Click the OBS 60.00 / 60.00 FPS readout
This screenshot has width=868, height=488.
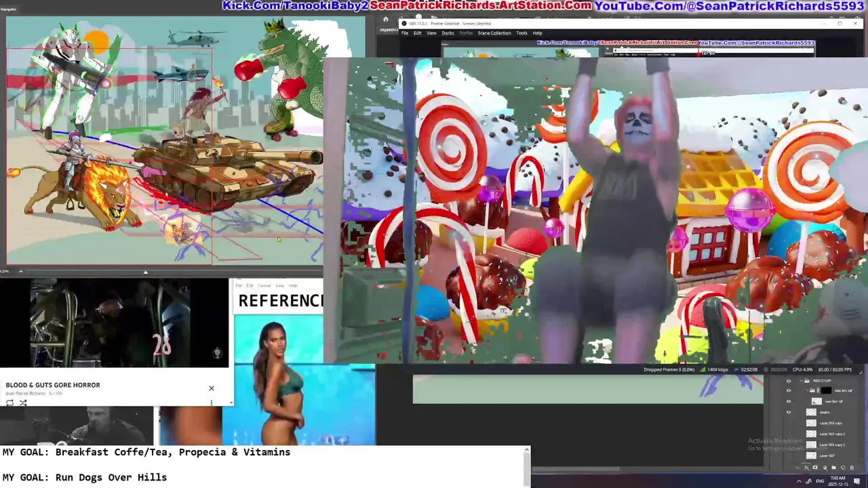coord(835,369)
